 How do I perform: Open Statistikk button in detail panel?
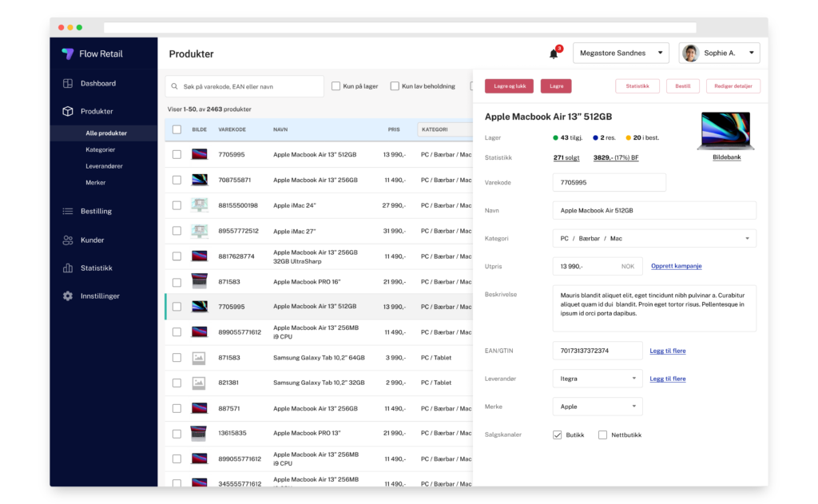pyautogui.click(x=637, y=86)
